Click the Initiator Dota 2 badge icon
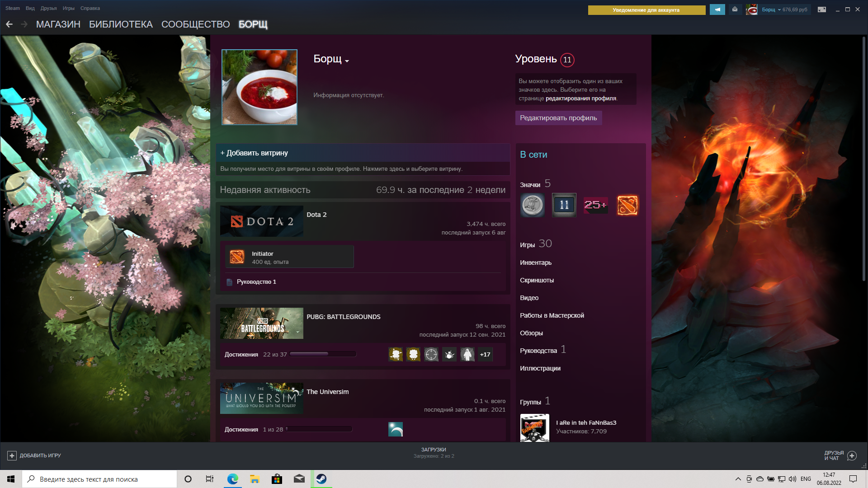Image resolution: width=868 pixels, height=488 pixels. tap(237, 257)
